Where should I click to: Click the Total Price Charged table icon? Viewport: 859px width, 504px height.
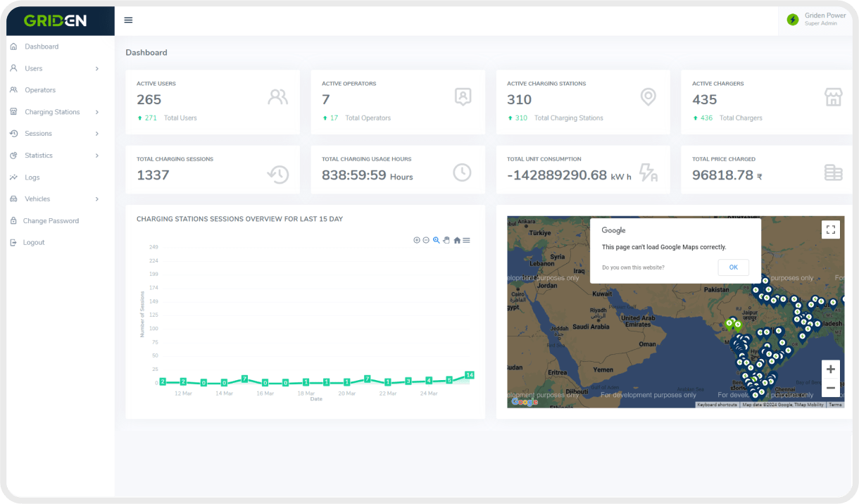pyautogui.click(x=833, y=172)
